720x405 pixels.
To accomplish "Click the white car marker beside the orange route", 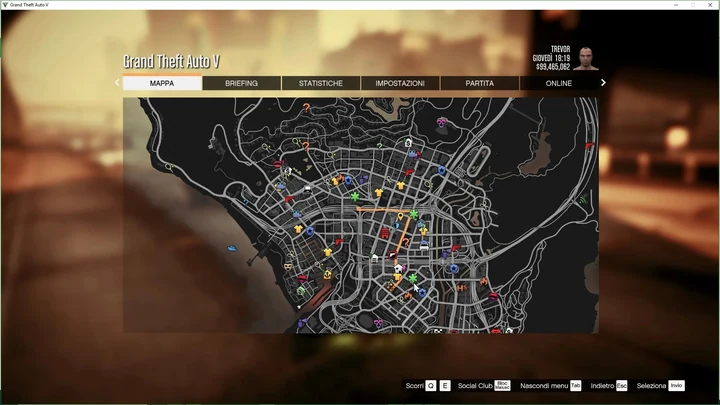I will pyautogui.click(x=424, y=245).
